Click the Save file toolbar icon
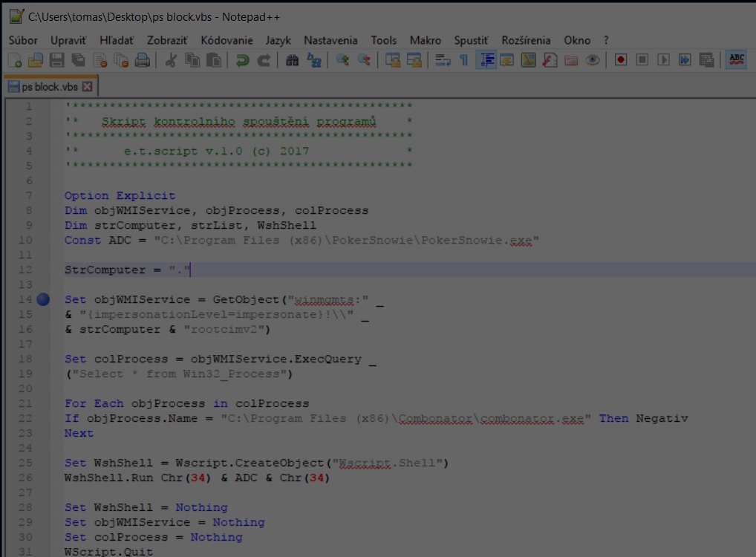The width and height of the screenshot is (756, 557). 56,60
